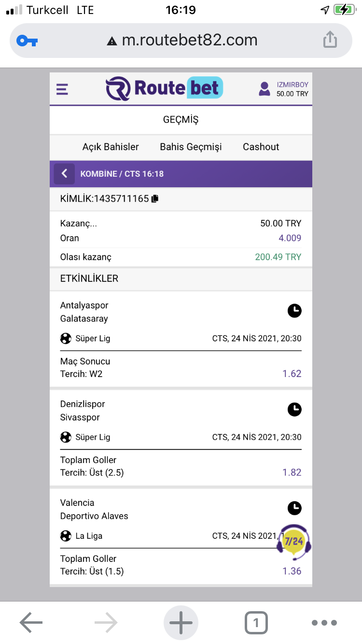Open the hamburger menu icon
This screenshot has height=644, width=362.
point(62,89)
